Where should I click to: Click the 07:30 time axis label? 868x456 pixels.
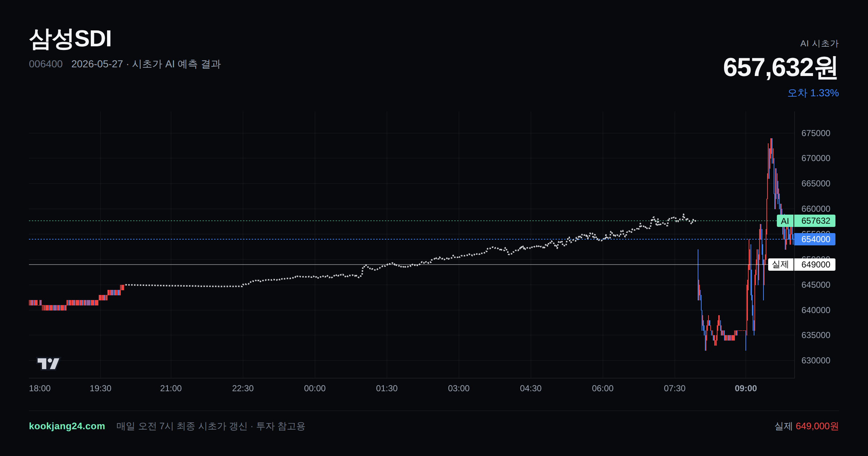(x=675, y=388)
